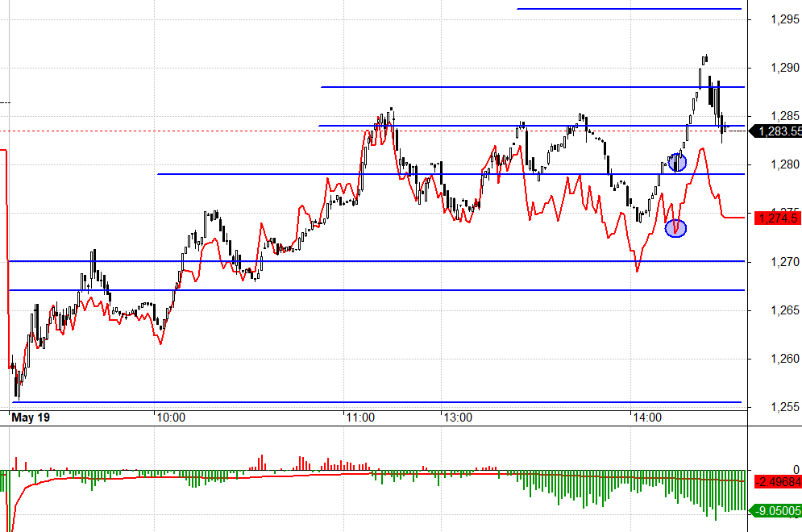The height and width of the screenshot is (532, 802).
Task: Click the blue ellipse marker on the candlesticks
Action: (x=677, y=162)
